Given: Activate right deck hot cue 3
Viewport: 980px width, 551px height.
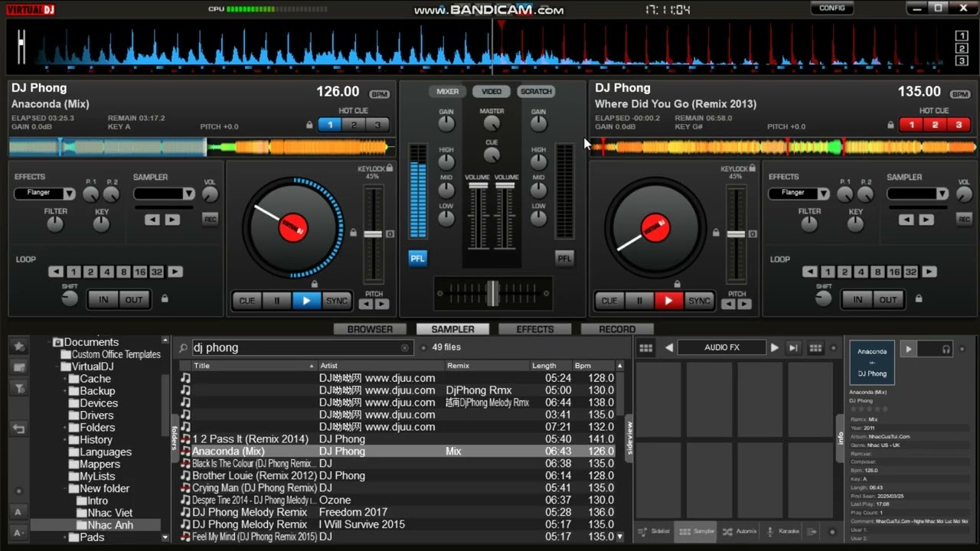Looking at the screenshot, I should [959, 125].
